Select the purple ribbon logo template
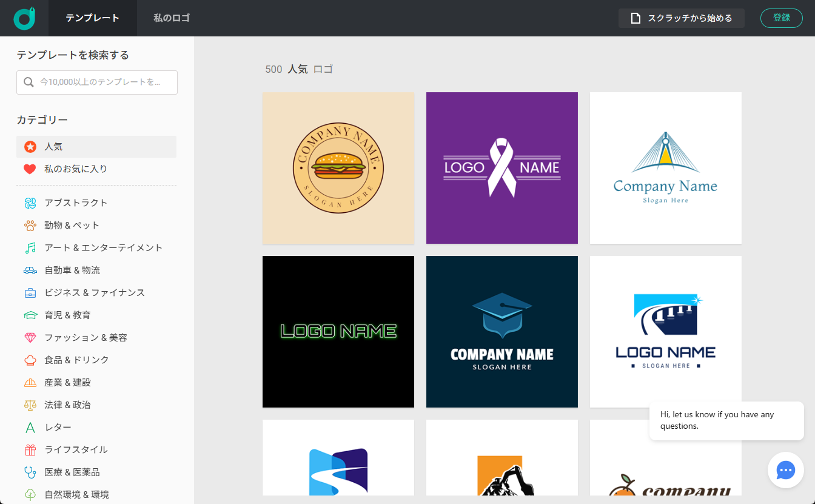Viewport: 815px width, 504px height. pos(502,168)
